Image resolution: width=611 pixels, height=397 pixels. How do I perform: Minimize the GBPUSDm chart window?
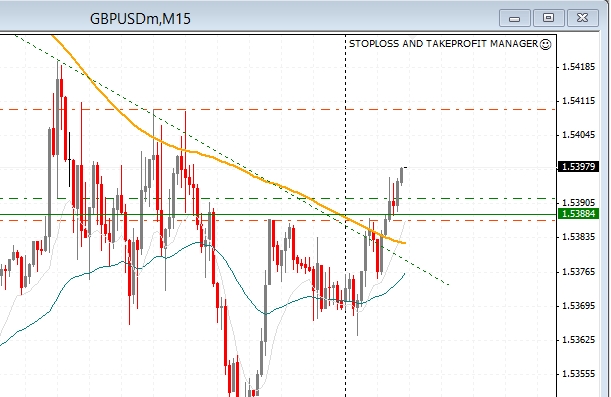514,18
